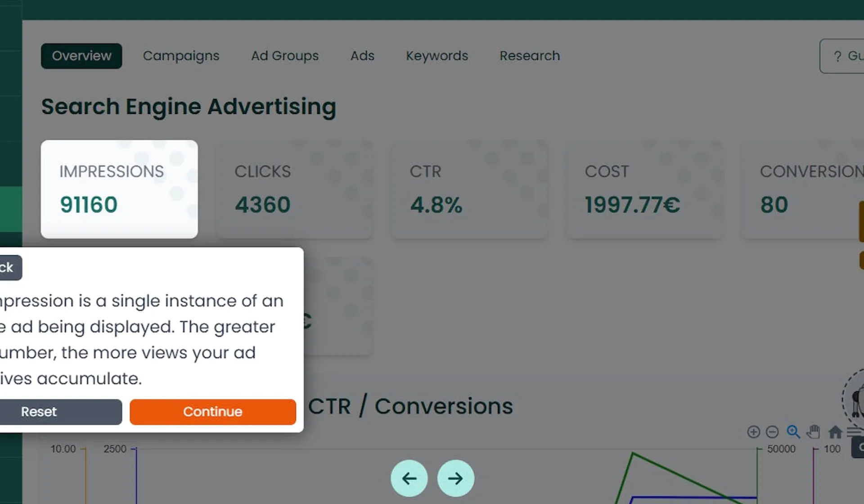The height and width of the screenshot is (504, 864).
Task: Open the Research tab
Action: coord(530,56)
